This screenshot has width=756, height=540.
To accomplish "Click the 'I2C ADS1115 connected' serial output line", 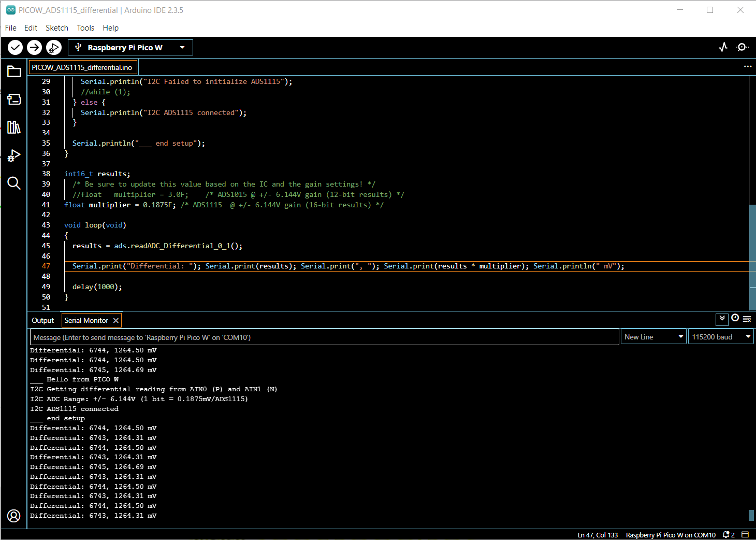I will 74,409.
